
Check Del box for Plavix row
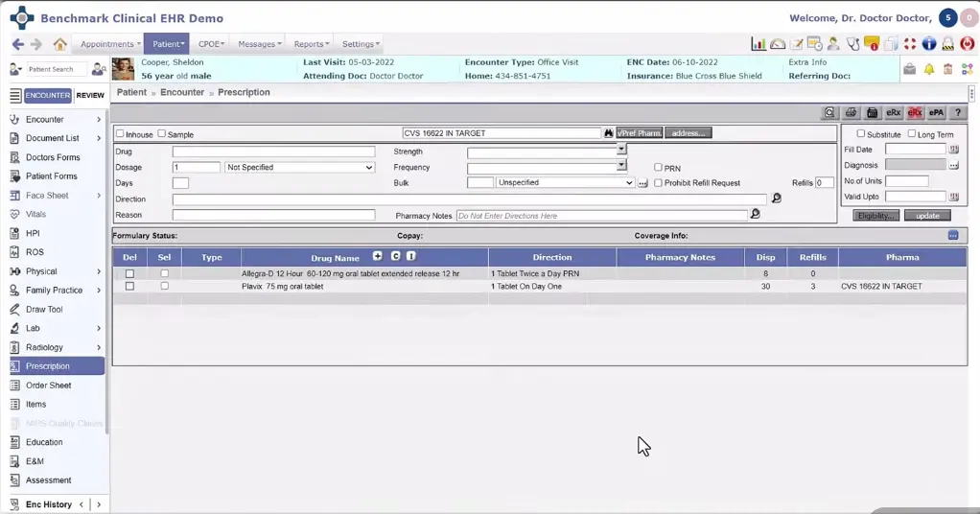pyautogui.click(x=130, y=286)
